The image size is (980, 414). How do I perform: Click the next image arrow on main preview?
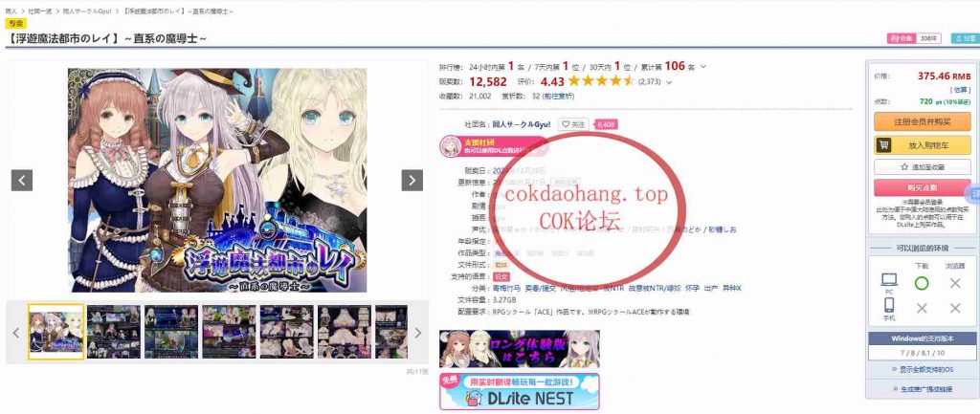point(412,181)
